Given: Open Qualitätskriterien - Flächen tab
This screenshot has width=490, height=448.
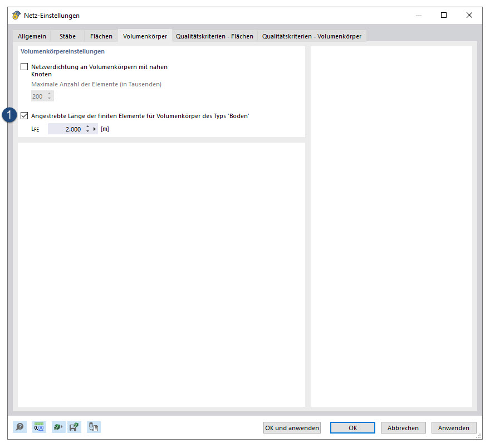Looking at the screenshot, I should pos(214,36).
